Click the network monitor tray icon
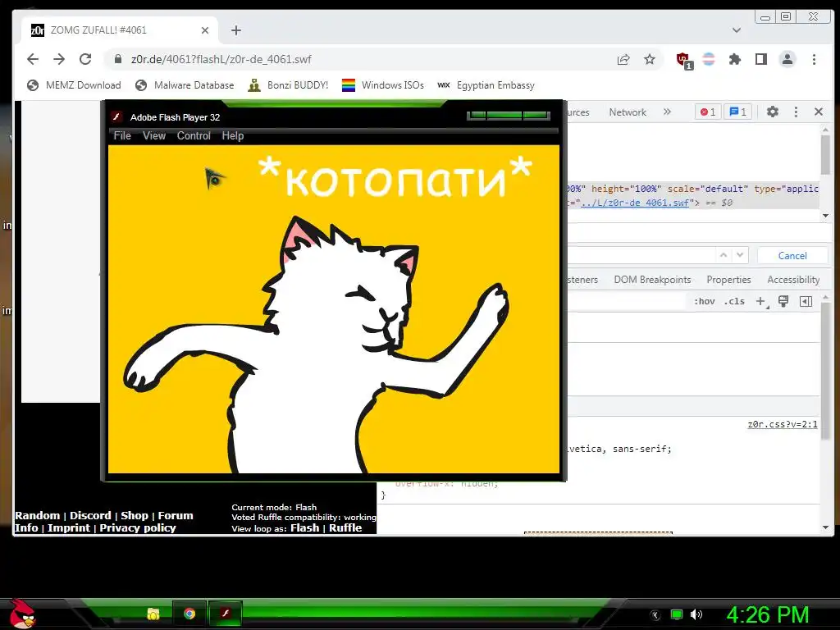The height and width of the screenshot is (630, 840). pyautogui.click(x=677, y=614)
